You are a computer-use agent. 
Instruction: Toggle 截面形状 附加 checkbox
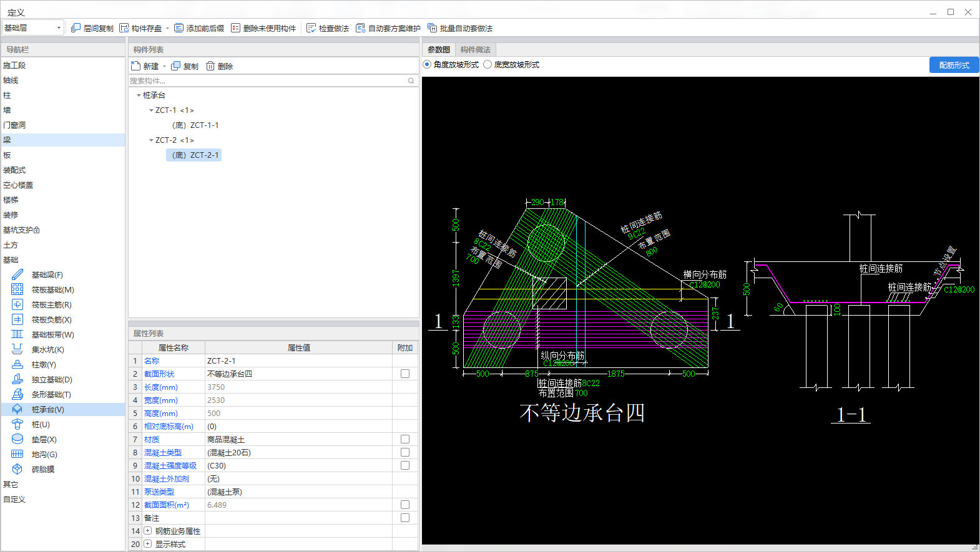(x=405, y=374)
